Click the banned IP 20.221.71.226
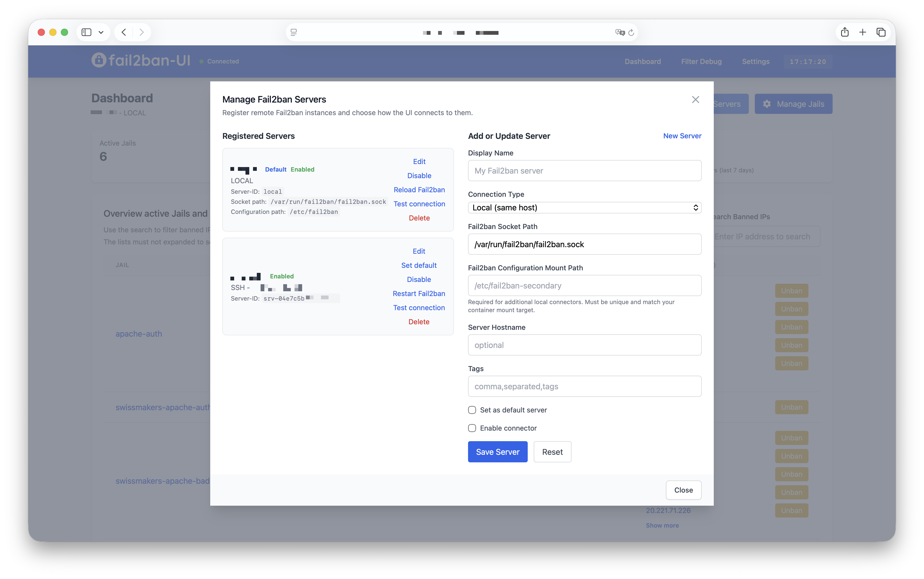924x579 pixels. point(668,510)
